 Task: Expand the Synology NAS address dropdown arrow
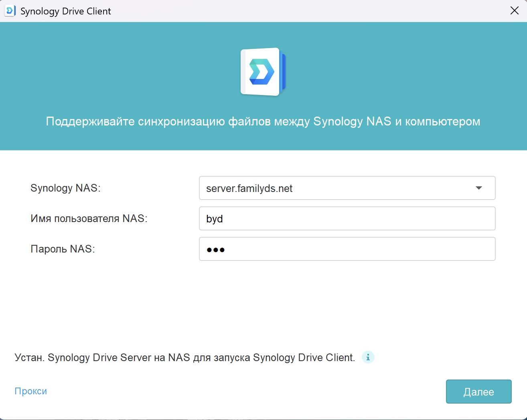pyautogui.click(x=478, y=188)
